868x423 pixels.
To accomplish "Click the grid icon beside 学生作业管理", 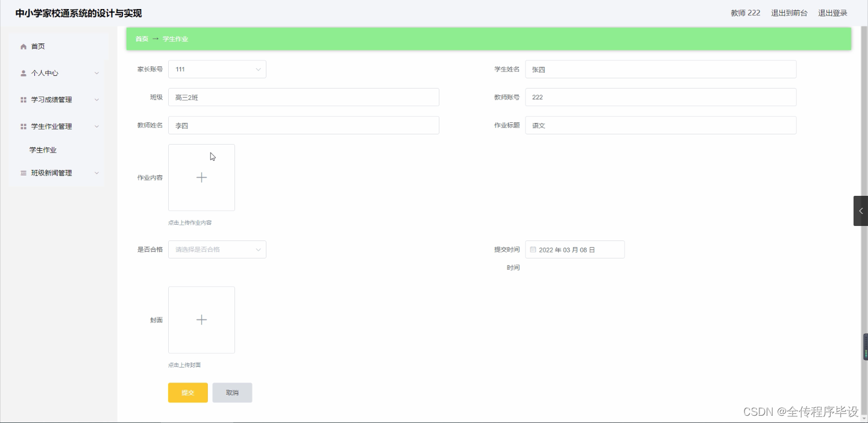I will tap(23, 126).
